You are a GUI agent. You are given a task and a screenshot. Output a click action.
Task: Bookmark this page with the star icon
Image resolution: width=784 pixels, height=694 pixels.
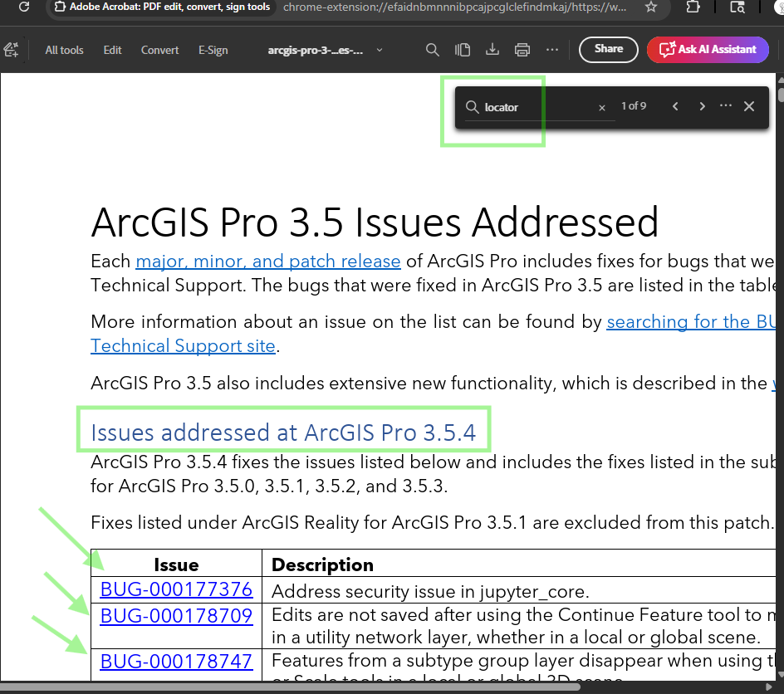(x=651, y=7)
